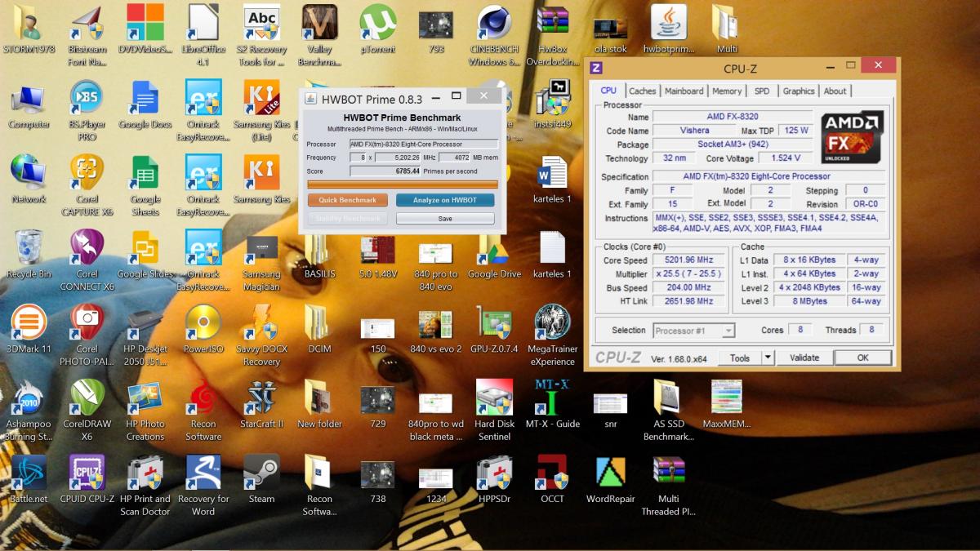Select the GPU-Z.0.7.4 desktop icon
Image resolution: width=980 pixels, height=551 pixels.
pos(494,330)
